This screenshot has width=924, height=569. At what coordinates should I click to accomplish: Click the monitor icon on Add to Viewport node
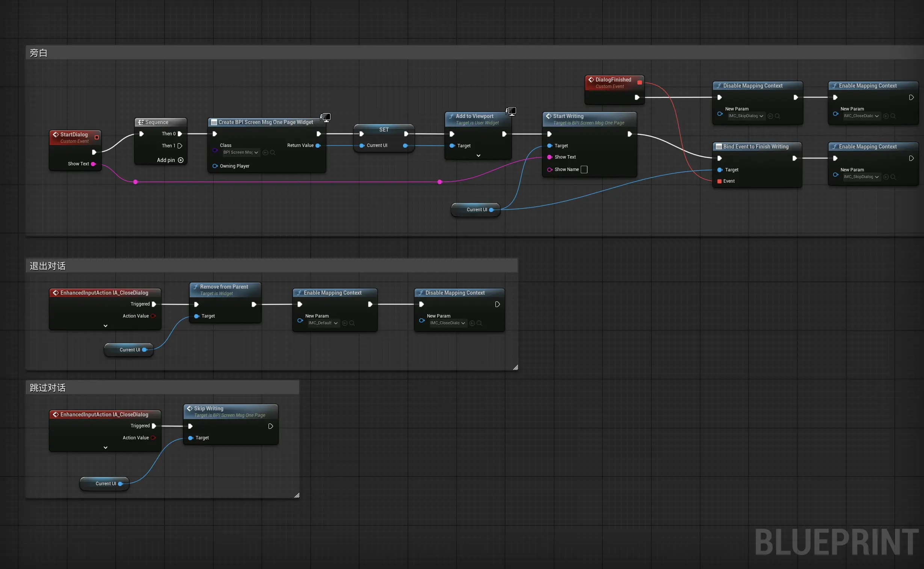pos(512,111)
